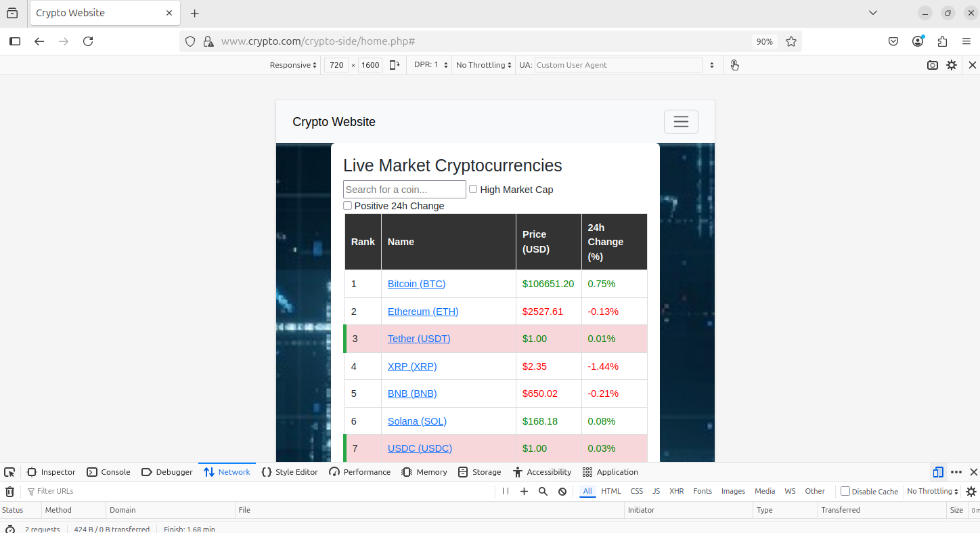The height and width of the screenshot is (533, 980).
Task: Open the hamburger navigation menu
Action: click(680, 122)
